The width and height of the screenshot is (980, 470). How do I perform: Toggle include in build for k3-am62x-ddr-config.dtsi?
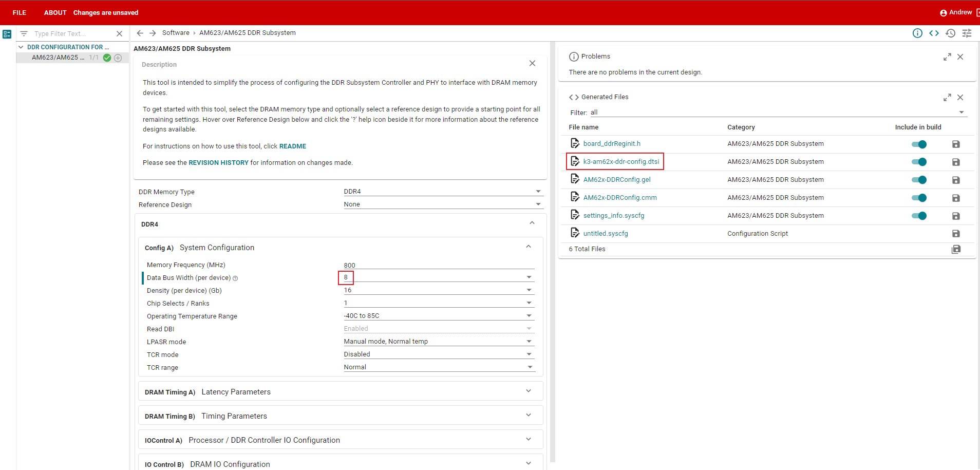tap(919, 162)
